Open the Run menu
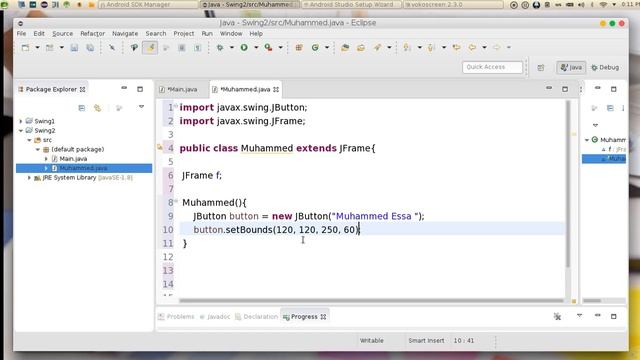Image resolution: width=640 pixels, height=360 pixels. [x=207, y=33]
